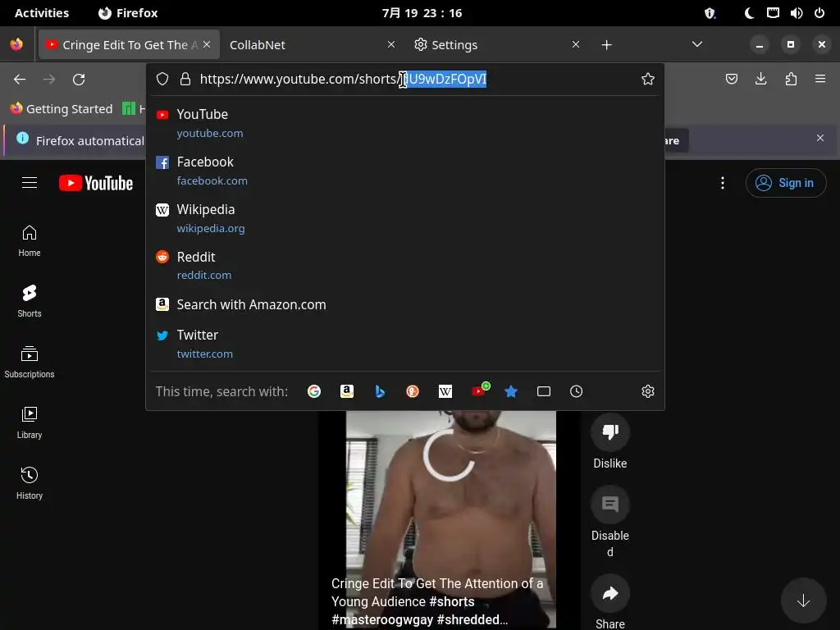Select Reddit suggestion reddit.com
Screen dimensions: 840x630
pos(405,266)
